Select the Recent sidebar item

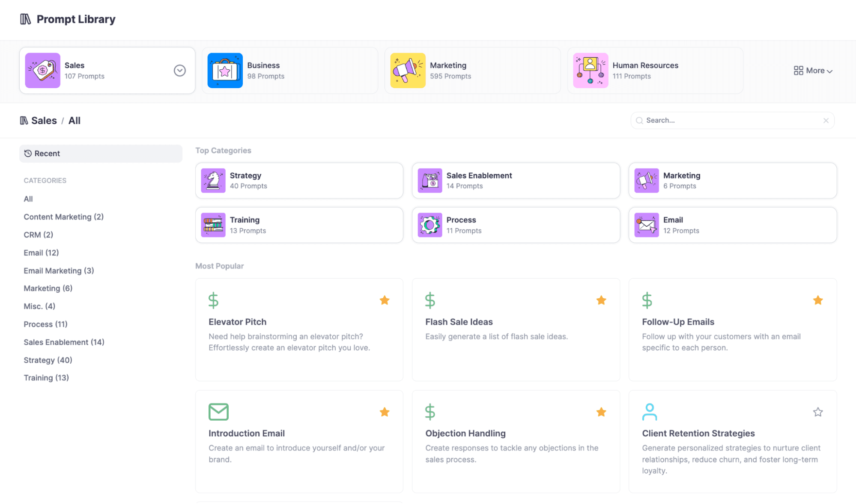47,154
